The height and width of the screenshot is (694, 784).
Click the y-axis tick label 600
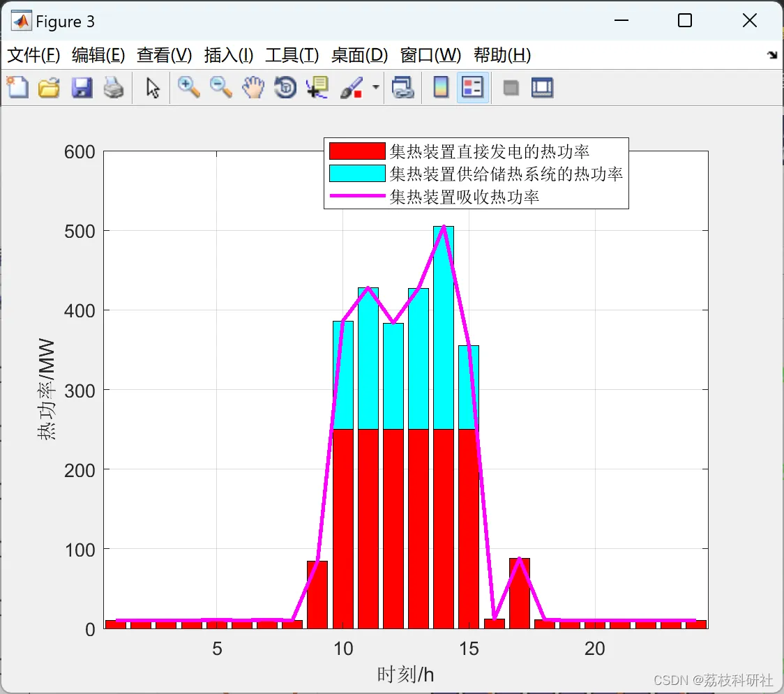coord(80,152)
